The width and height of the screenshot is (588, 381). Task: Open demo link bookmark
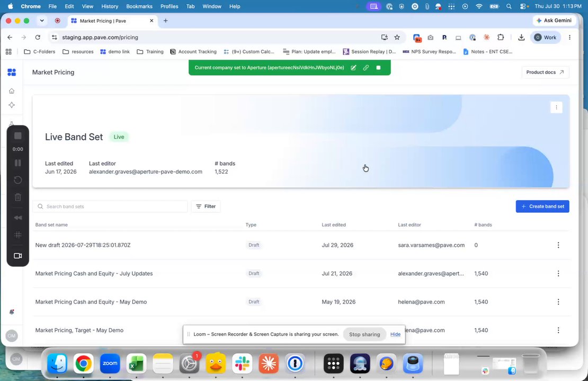click(x=115, y=52)
